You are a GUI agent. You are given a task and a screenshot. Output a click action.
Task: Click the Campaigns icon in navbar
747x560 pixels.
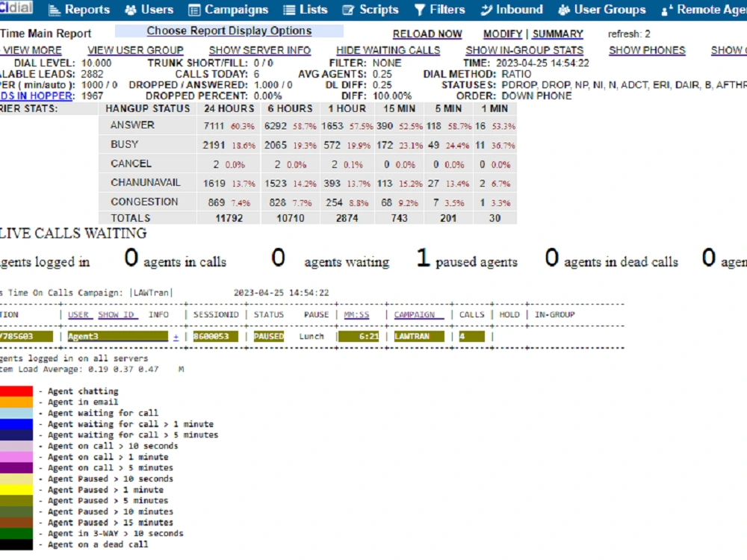(x=194, y=10)
